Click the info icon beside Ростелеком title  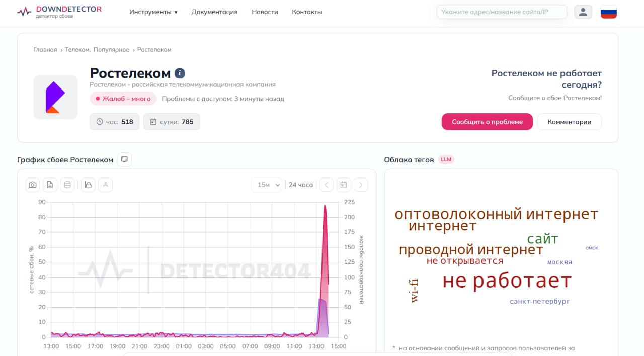(180, 73)
